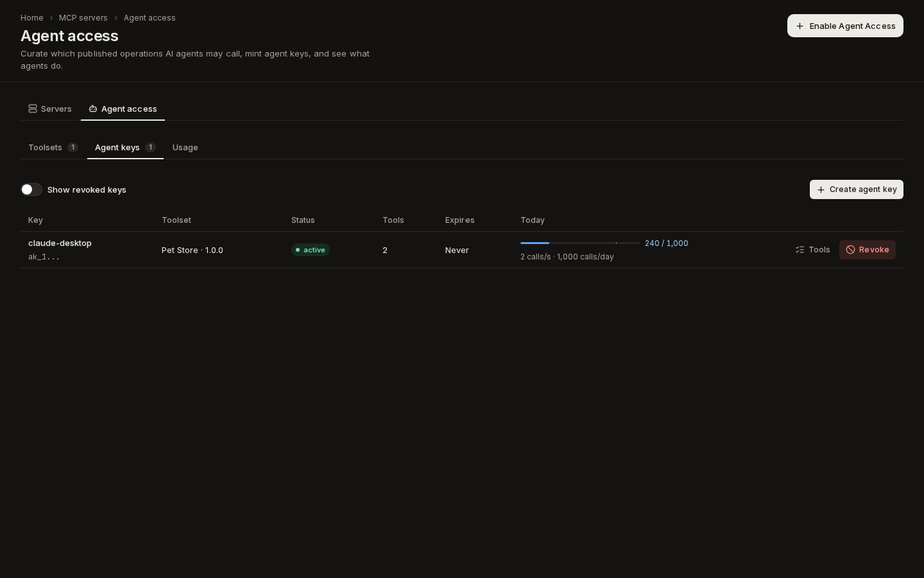Select the Agent access tab

[123, 109]
